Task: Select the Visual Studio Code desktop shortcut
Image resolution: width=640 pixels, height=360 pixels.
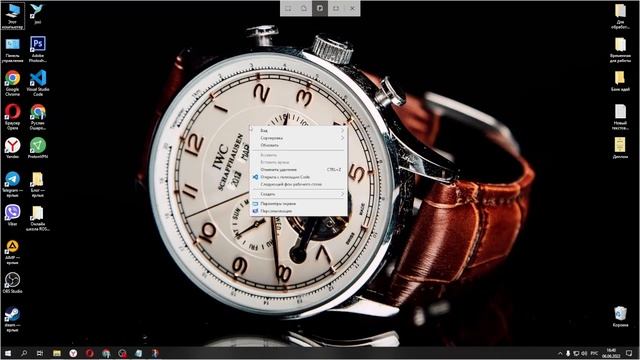Action: click(38, 83)
